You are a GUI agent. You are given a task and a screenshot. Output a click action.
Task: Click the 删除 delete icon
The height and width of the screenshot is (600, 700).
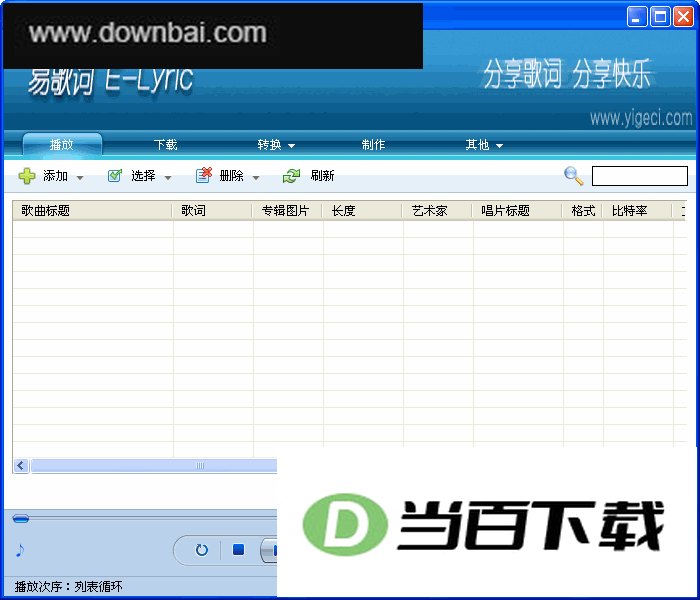[204, 175]
